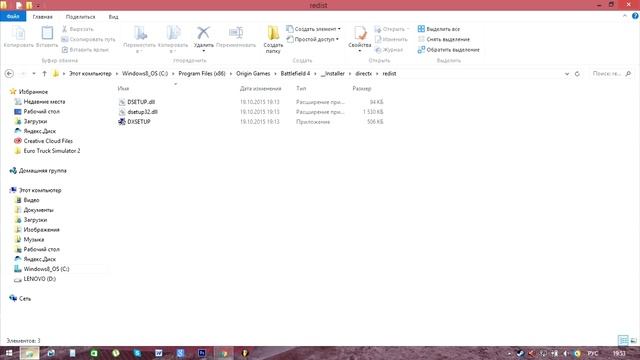This screenshot has height=360, width=640.
Task: Open the Создать элемент dropdown
Action: click(313, 29)
